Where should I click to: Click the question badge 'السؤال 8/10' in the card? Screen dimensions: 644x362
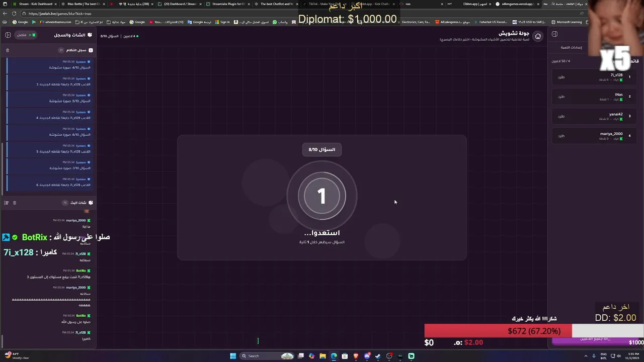(x=322, y=149)
